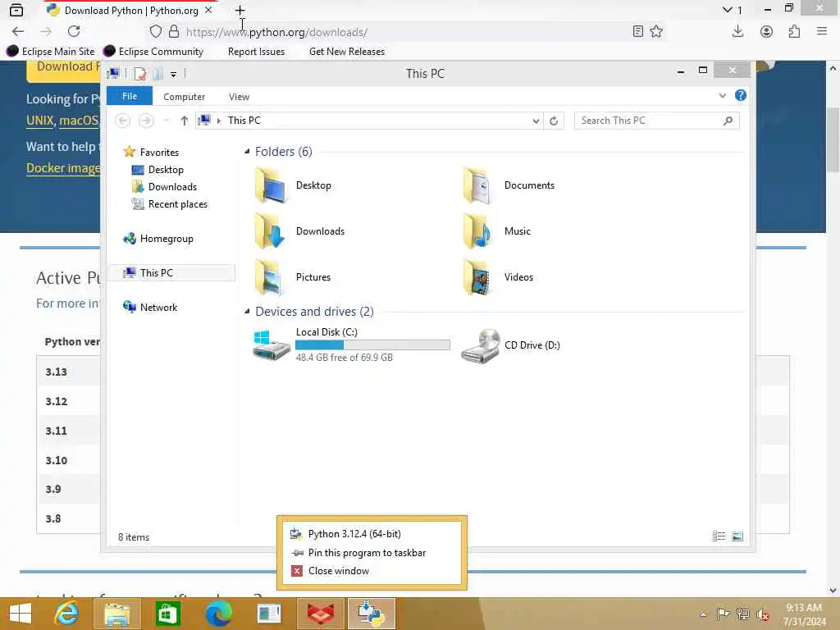Click New folder icon in quick access toolbar
This screenshot has height=630, width=840.
coord(157,73)
